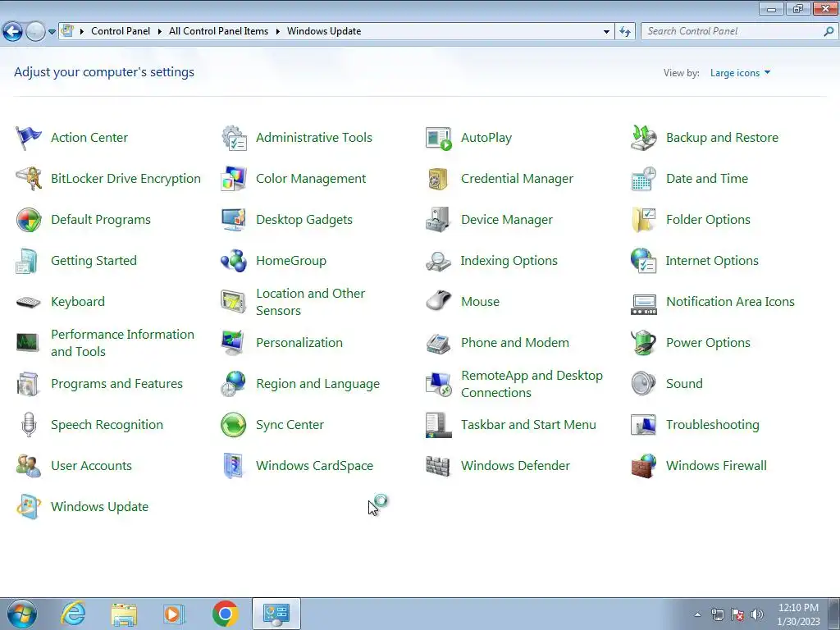Open the View by Large icons dropdown
Screen dimensions: 840x630
[x=740, y=73]
